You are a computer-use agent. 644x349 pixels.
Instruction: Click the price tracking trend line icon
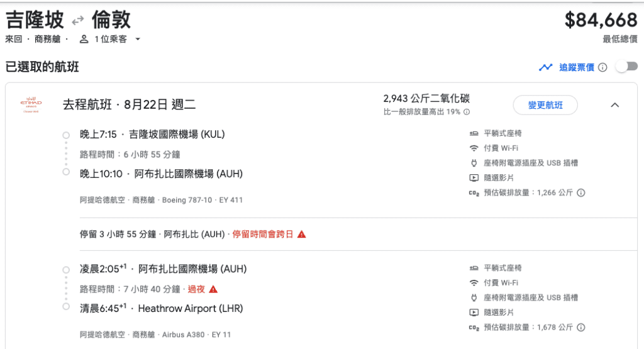point(546,67)
